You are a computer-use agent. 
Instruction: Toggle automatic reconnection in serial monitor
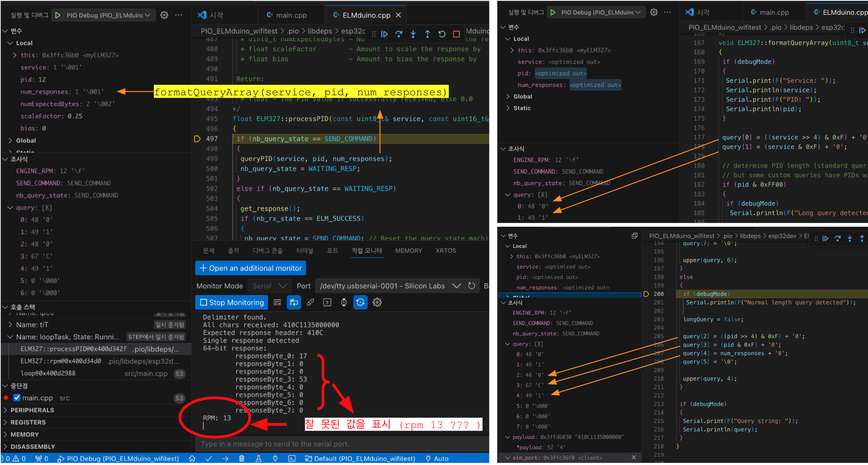(x=360, y=302)
